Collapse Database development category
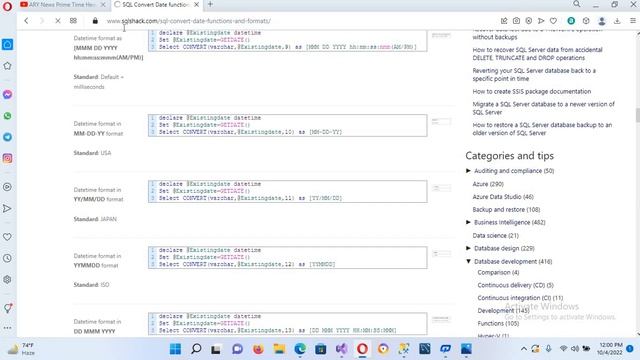Screen dimensions: 640x360 [468, 261]
